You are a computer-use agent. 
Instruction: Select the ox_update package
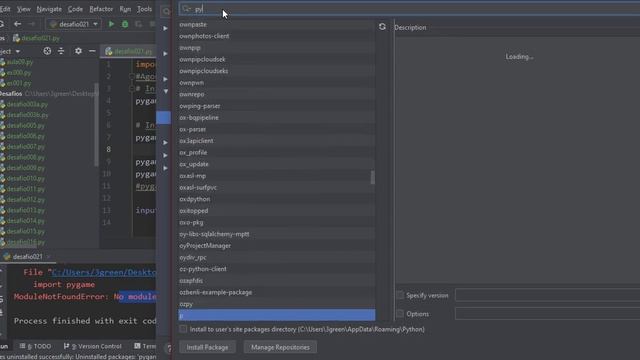pos(276,164)
